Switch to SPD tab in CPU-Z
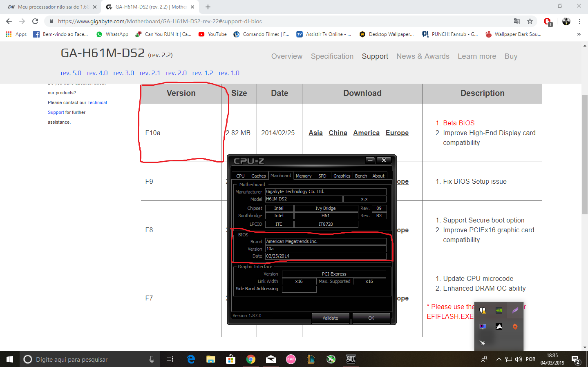The width and height of the screenshot is (588, 367). pos(322,176)
